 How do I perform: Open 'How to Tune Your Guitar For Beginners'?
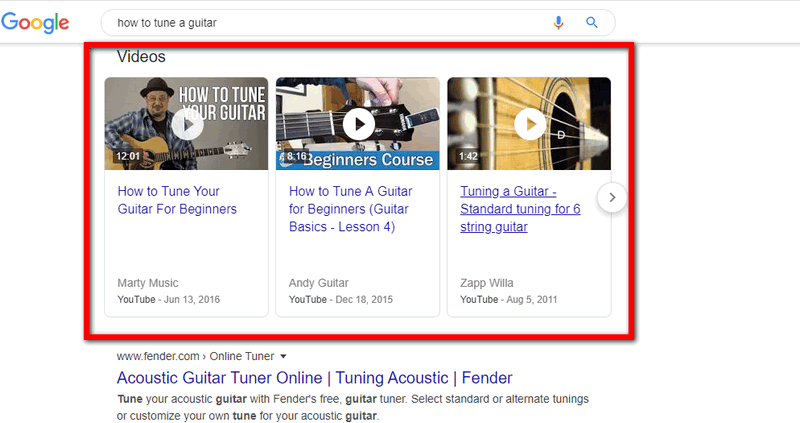coord(177,200)
